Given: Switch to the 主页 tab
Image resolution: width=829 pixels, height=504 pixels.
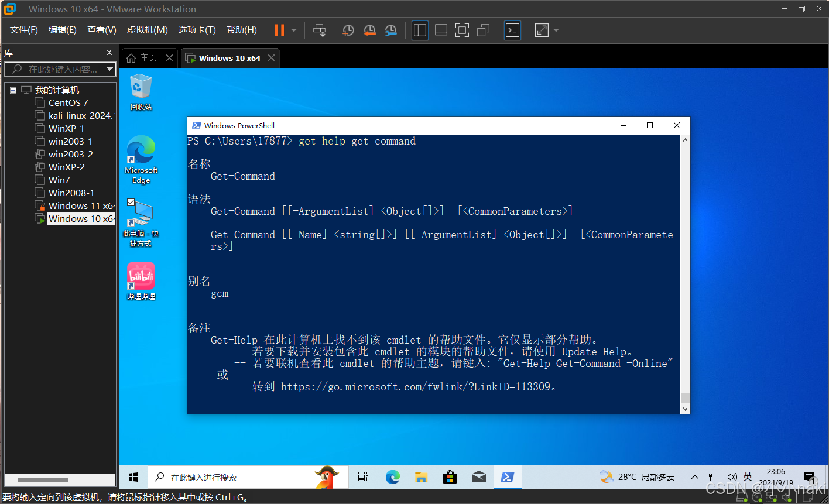Looking at the screenshot, I should (x=148, y=57).
